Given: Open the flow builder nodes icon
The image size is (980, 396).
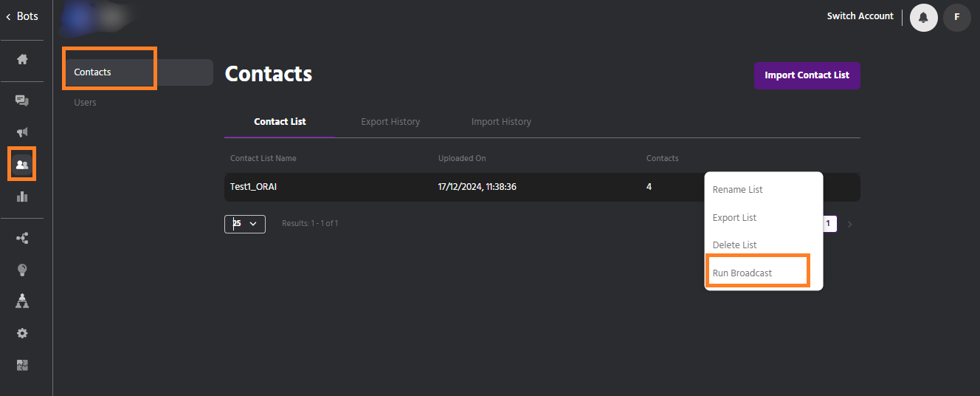Looking at the screenshot, I should coord(22,238).
